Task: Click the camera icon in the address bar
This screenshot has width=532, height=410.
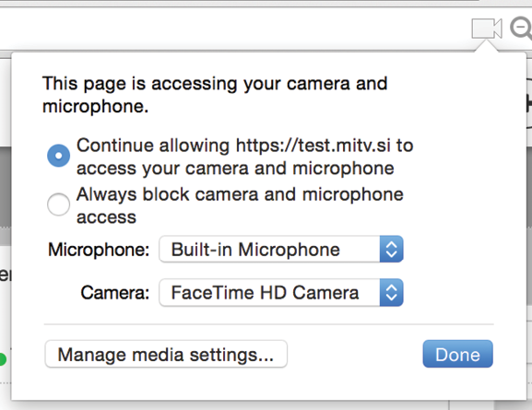Action: [487, 29]
